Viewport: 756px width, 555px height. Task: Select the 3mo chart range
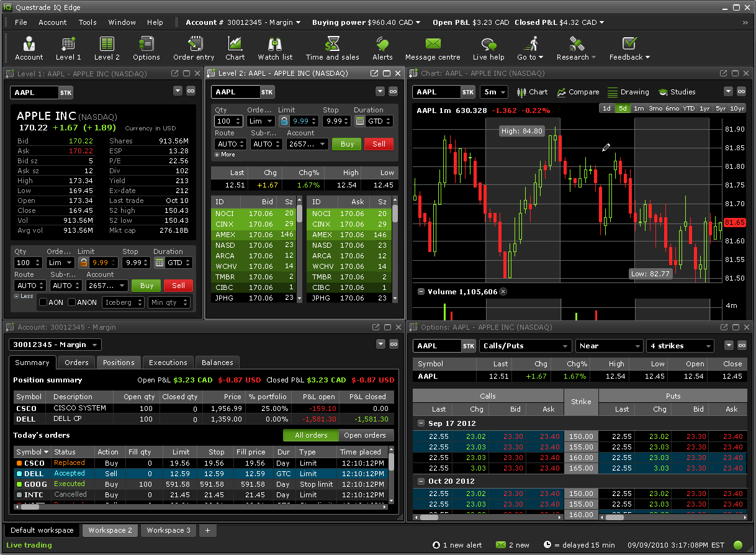pos(655,108)
